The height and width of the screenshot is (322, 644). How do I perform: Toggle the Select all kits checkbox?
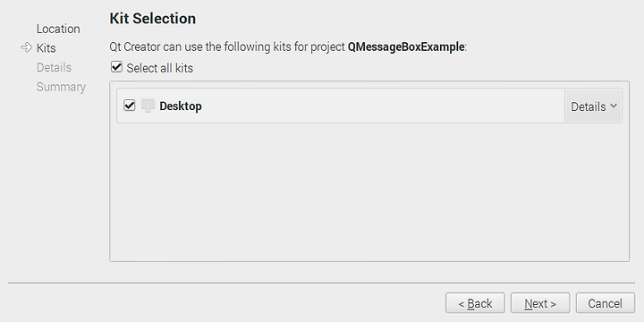tap(116, 67)
